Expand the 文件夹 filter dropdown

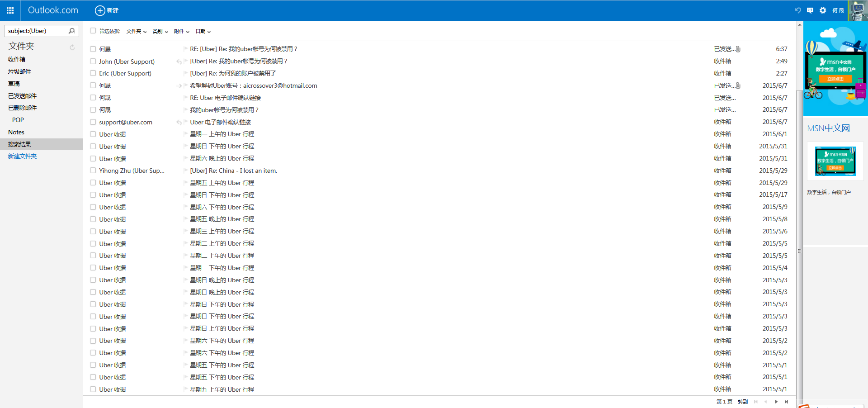point(137,31)
